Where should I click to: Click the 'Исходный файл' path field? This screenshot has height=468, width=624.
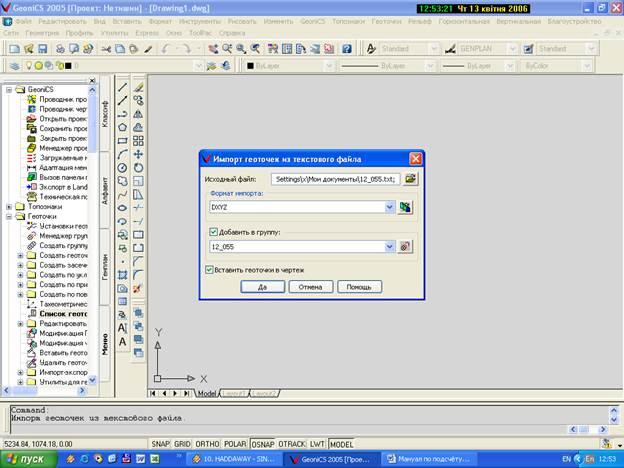click(335, 179)
